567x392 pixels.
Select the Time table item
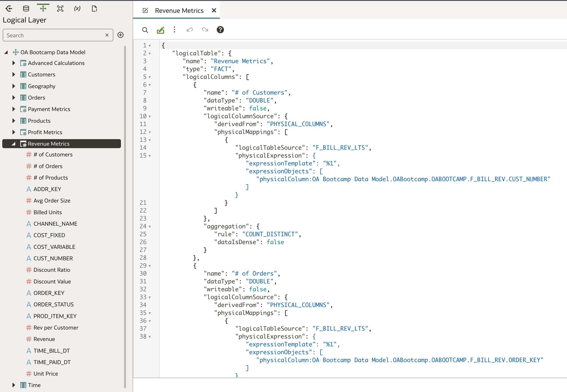point(34,385)
